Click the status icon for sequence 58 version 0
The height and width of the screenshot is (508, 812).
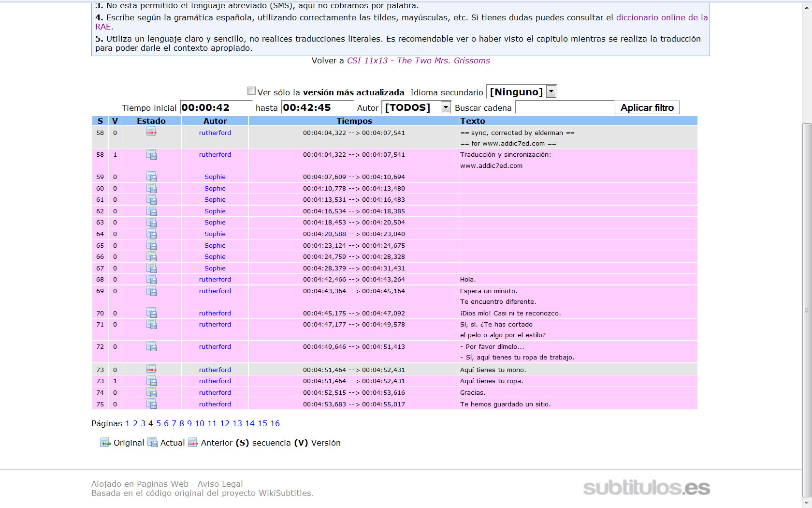pyautogui.click(x=151, y=132)
